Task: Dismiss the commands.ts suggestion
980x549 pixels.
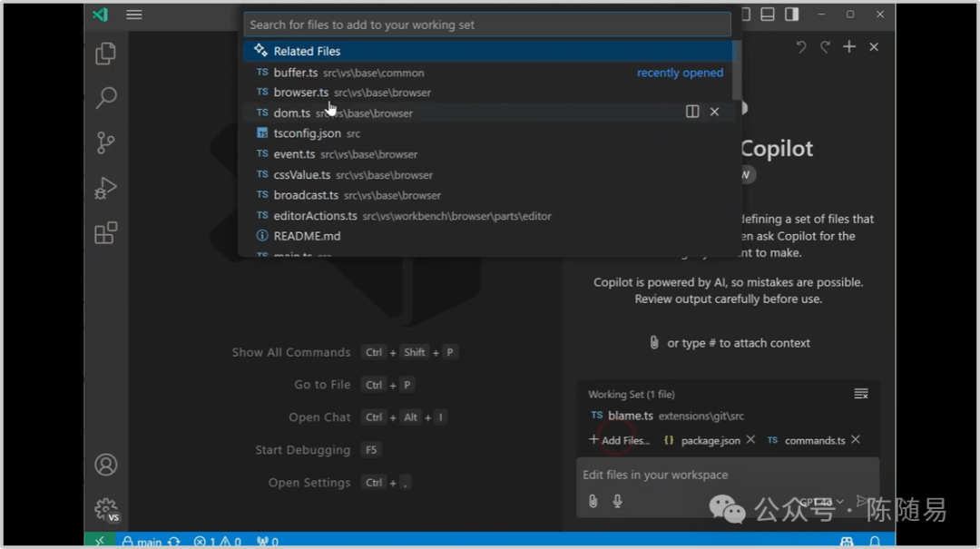Action: (856, 439)
